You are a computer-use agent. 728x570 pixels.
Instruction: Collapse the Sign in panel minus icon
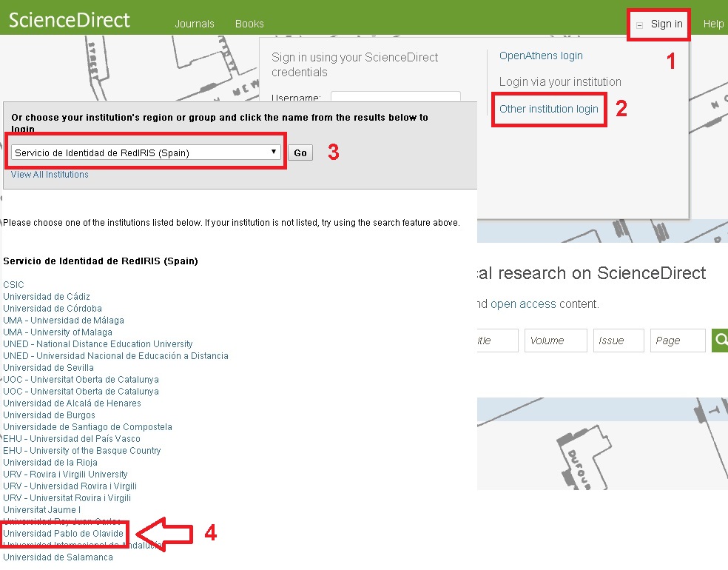(639, 26)
